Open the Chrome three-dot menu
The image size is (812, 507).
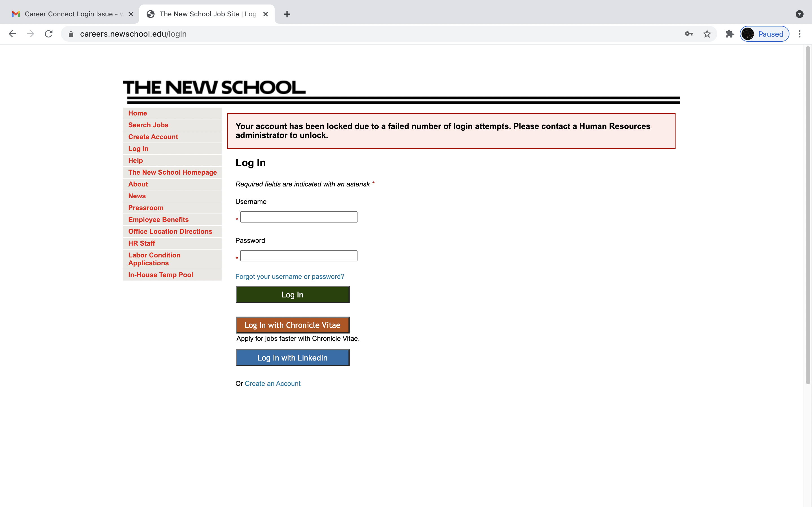(x=800, y=34)
